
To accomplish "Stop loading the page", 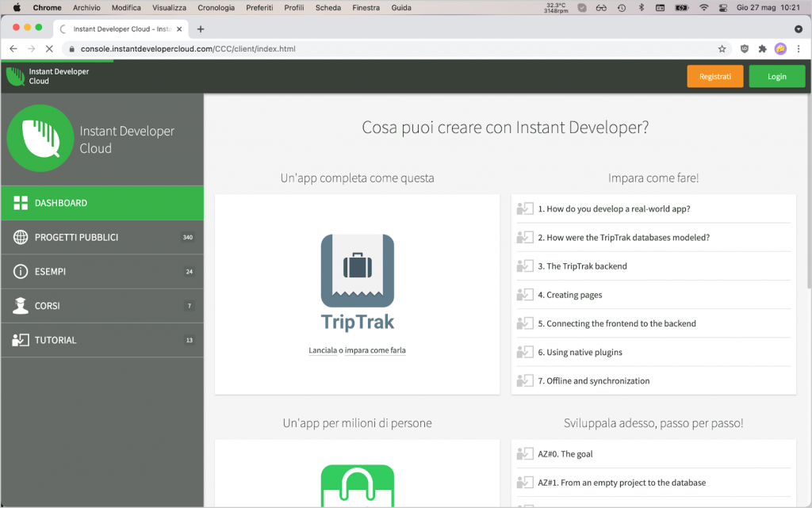I will tap(49, 48).
